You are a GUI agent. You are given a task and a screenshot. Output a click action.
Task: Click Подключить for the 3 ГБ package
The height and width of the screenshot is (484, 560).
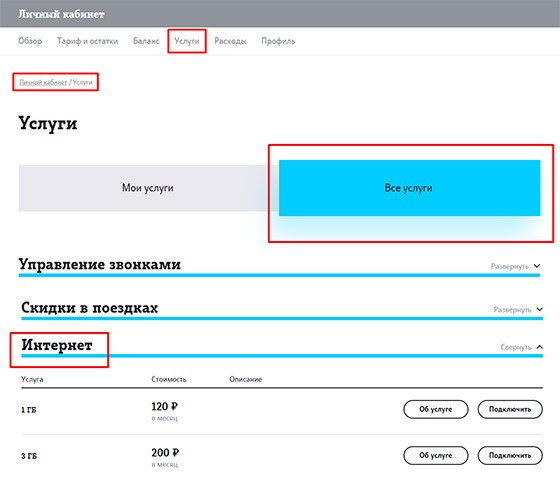click(x=510, y=455)
